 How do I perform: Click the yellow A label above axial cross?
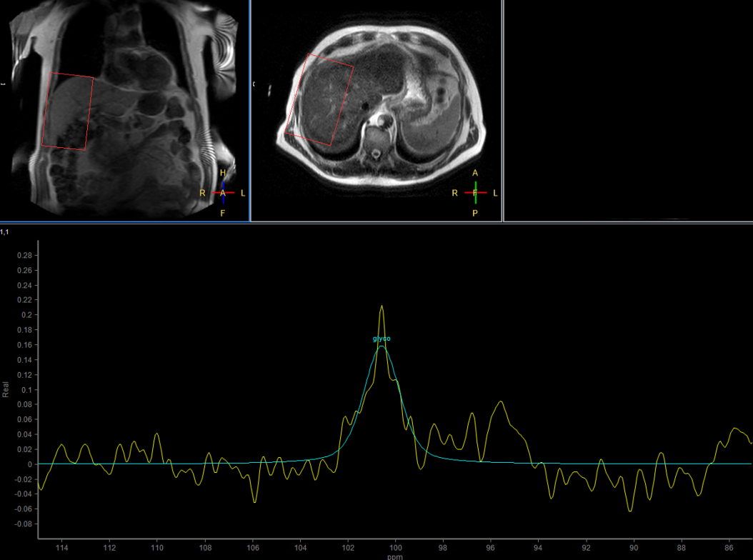pos(476,174)
